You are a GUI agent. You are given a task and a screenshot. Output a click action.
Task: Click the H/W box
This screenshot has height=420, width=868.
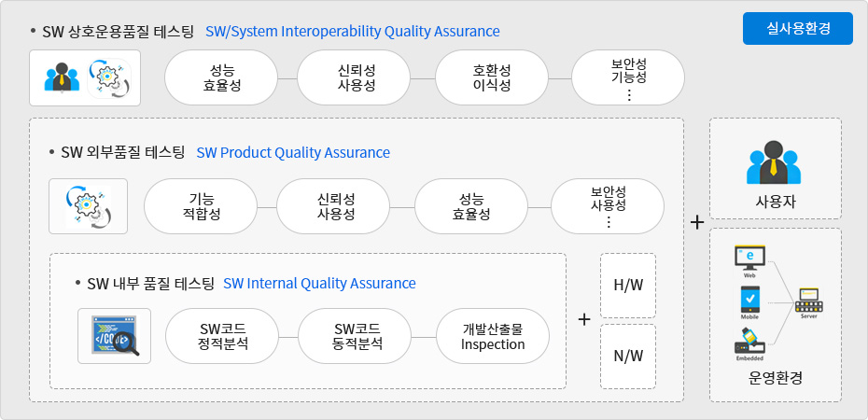(628, 286)
